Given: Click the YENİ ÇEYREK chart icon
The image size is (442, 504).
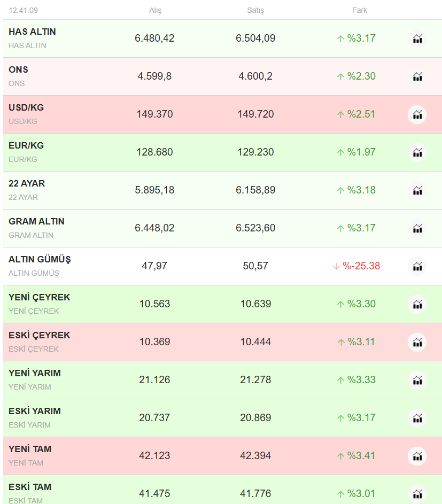Looking at the screenshot, I should (417, 304).
